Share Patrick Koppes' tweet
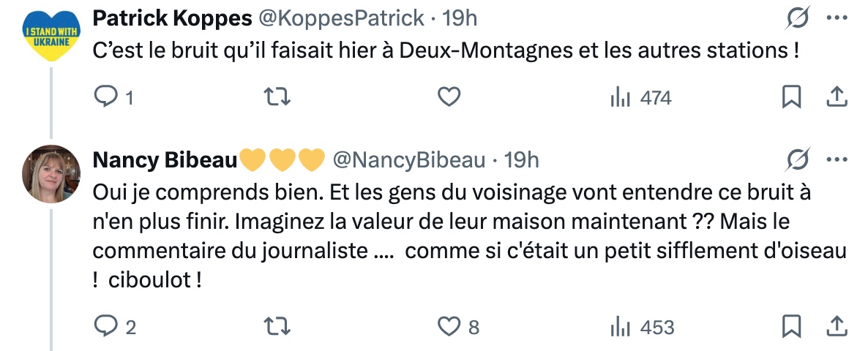The image size is (868, 351). click(837, 97)
